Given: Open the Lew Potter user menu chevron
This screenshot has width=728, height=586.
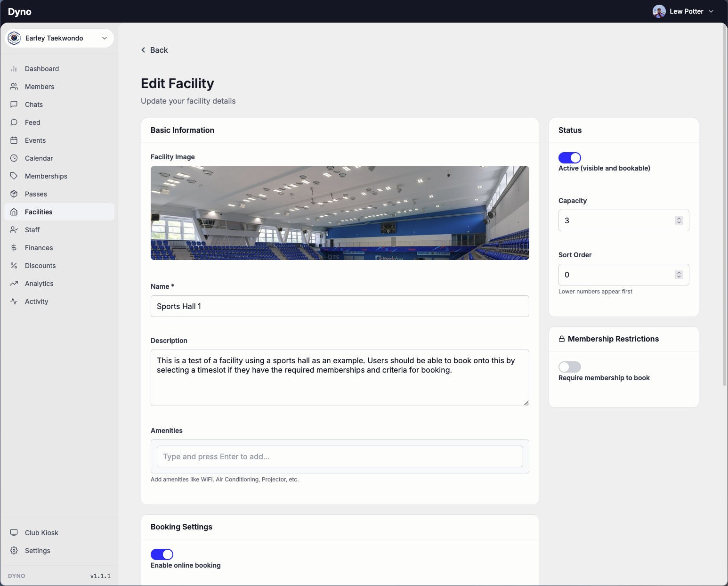Looking at the screenshot, I should click(711, 11).
